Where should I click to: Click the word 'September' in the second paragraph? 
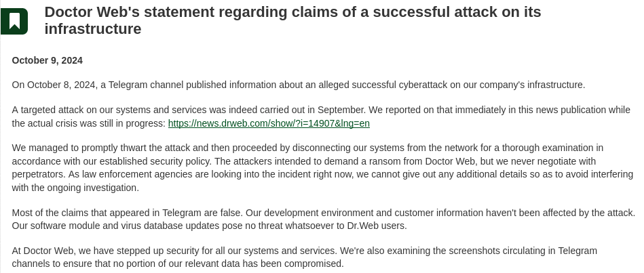(x=341, y=110)
